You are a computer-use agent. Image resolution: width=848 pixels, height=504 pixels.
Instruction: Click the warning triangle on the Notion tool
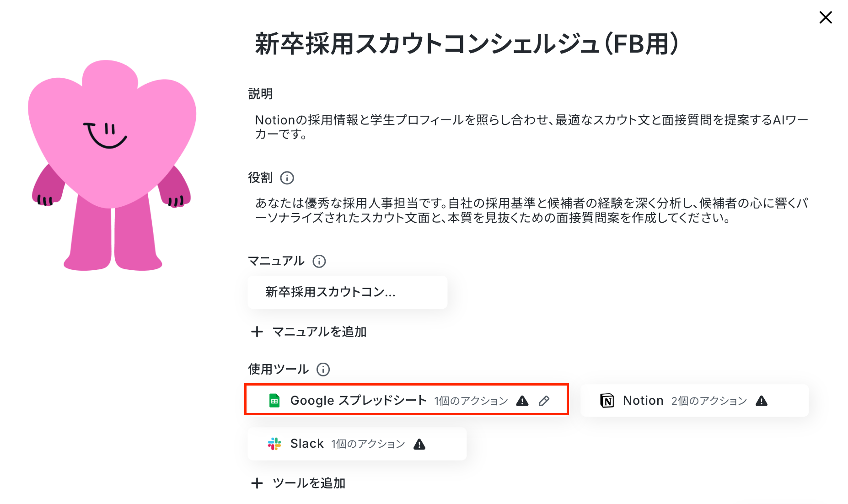[761, 401]
